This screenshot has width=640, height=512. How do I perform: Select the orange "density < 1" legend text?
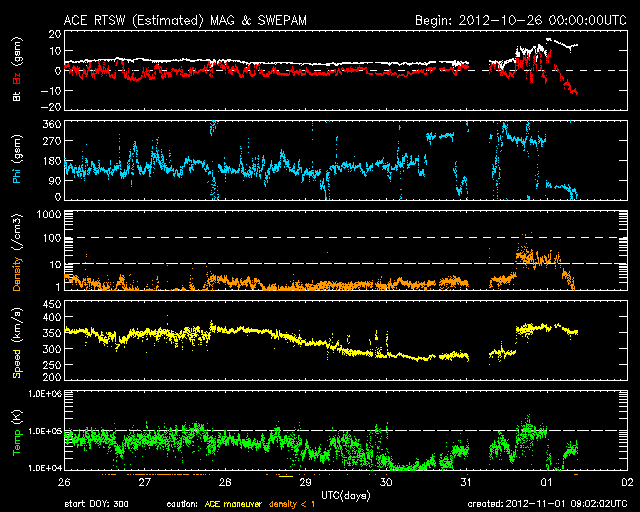click(x=292, y=504)
